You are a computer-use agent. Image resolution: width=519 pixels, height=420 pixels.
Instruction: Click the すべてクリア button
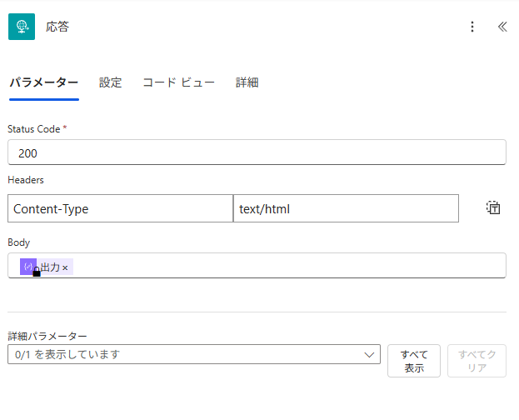coord(477,361)
